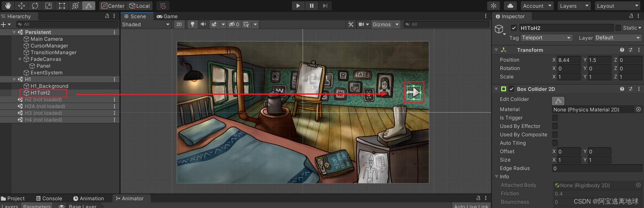
Task: Enable Used By Effector checkbox
Action: tap(555, 126)
